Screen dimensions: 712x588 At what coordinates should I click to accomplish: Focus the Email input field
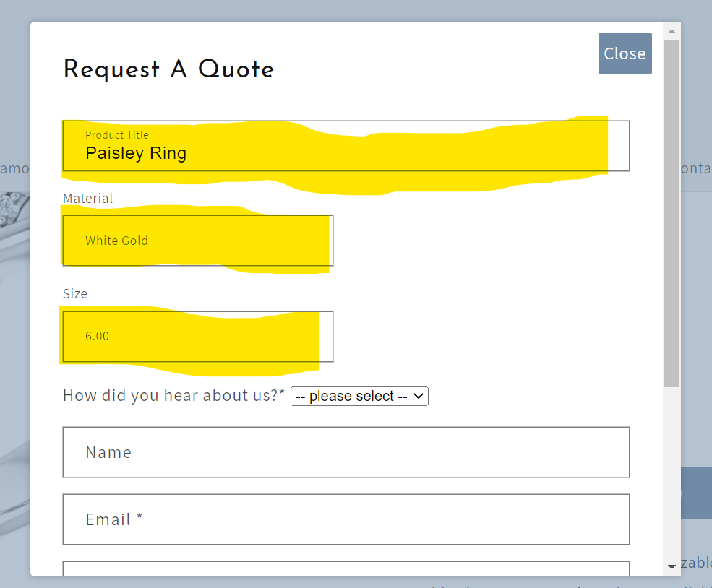click(x=346, y=519)
